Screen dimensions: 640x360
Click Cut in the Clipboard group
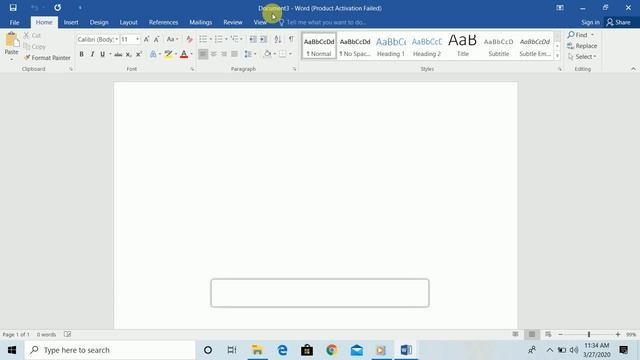click(x=32, y=36)
